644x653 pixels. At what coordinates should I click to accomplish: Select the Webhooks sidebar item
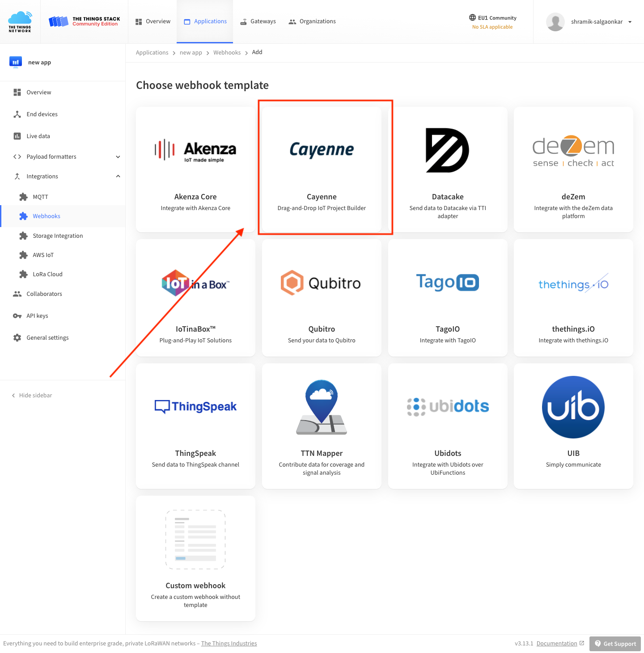[63, 216]
